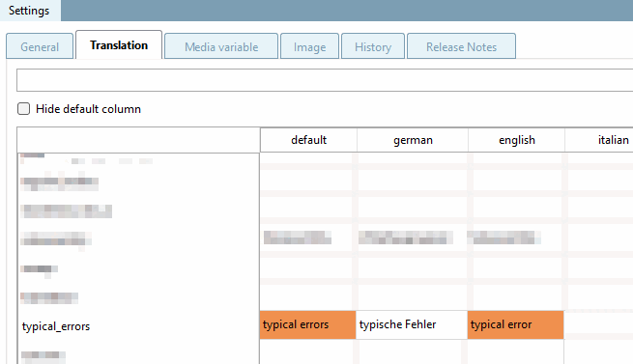Click the empty italian cell for typical_errors

(x=598, y=324)
